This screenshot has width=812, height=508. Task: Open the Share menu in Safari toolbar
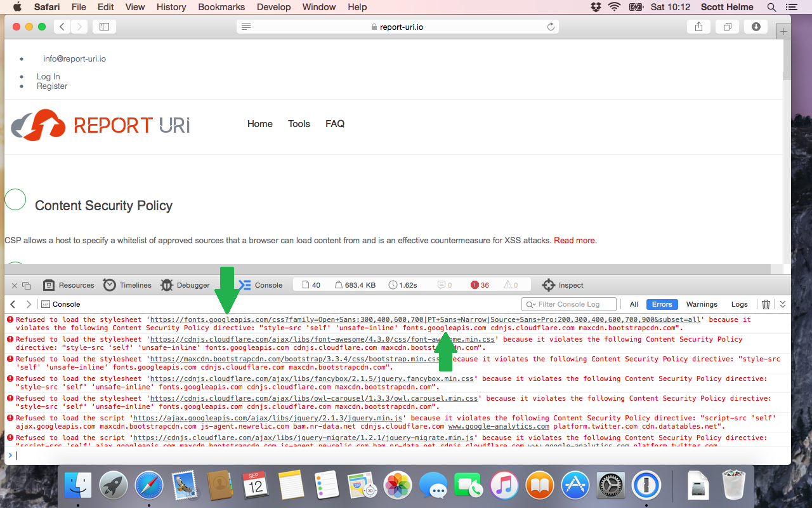click(698, 27)
